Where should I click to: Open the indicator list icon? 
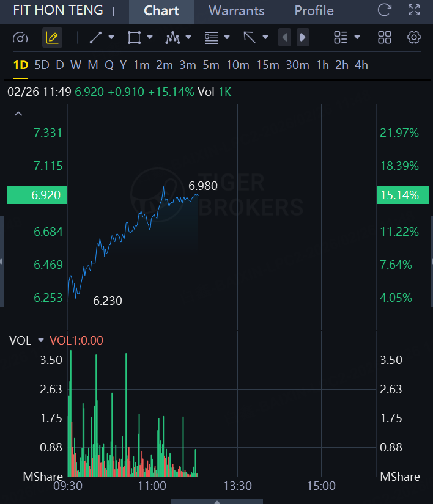pyautogui.click(x=341, y=38)
